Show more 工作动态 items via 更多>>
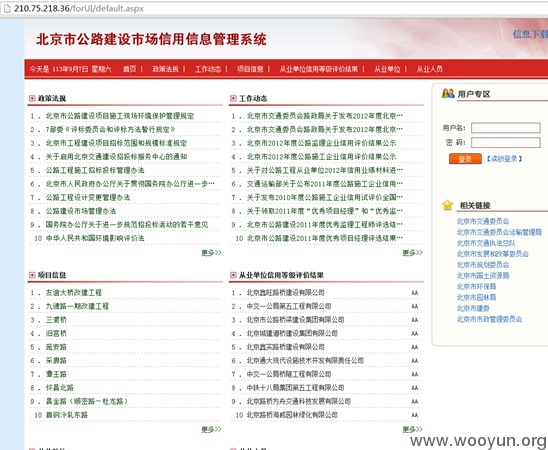This screenshot has height=450, width=548. click(412, 253)
